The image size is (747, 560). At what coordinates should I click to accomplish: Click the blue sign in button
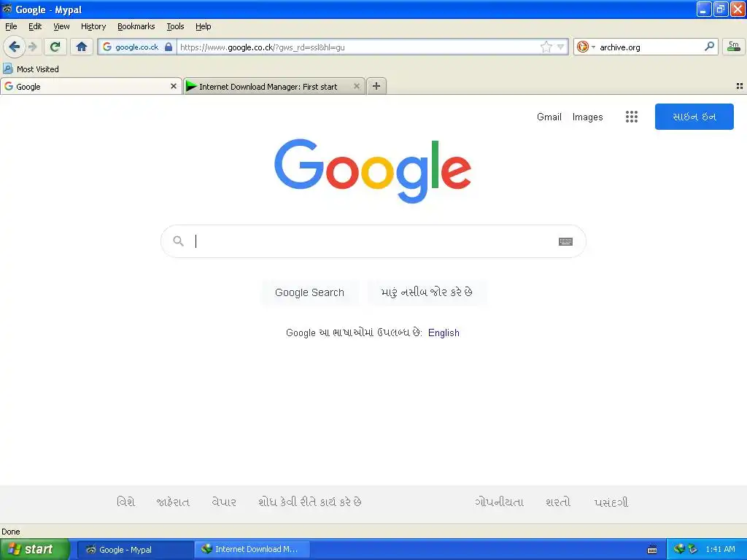pos(694,117)
